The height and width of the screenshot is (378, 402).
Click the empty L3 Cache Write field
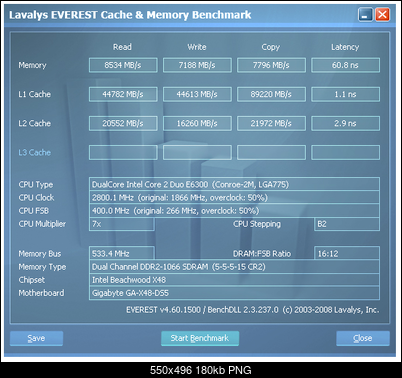(197, 153)
